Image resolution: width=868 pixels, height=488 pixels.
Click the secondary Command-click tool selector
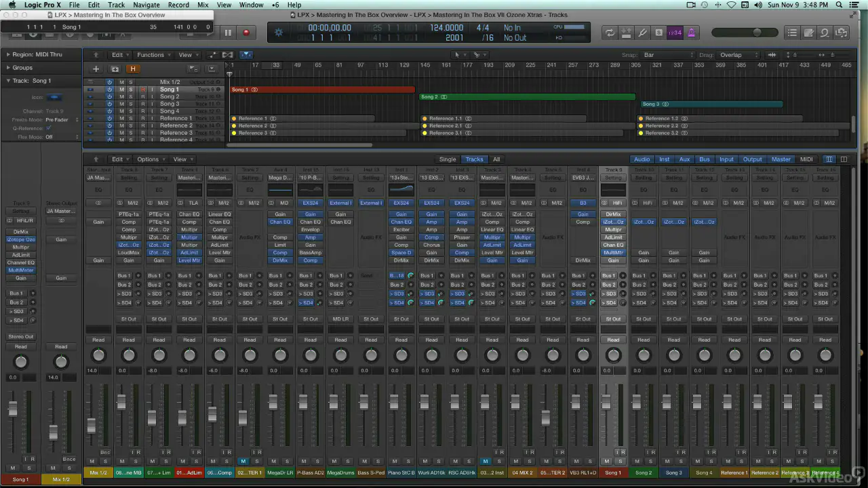tap(480, 55)
